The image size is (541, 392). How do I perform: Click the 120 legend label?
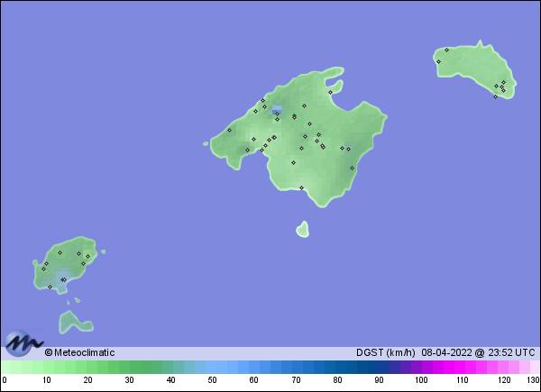click(504, 380)
